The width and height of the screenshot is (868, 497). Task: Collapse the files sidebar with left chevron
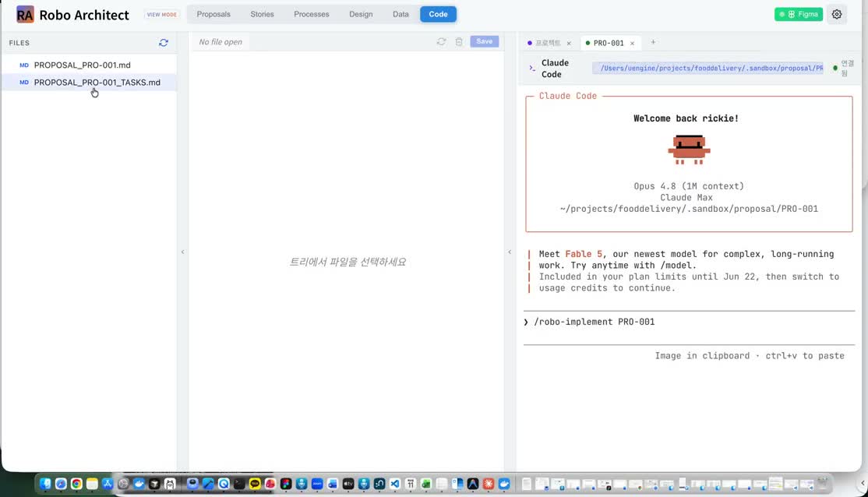[182, 252]
